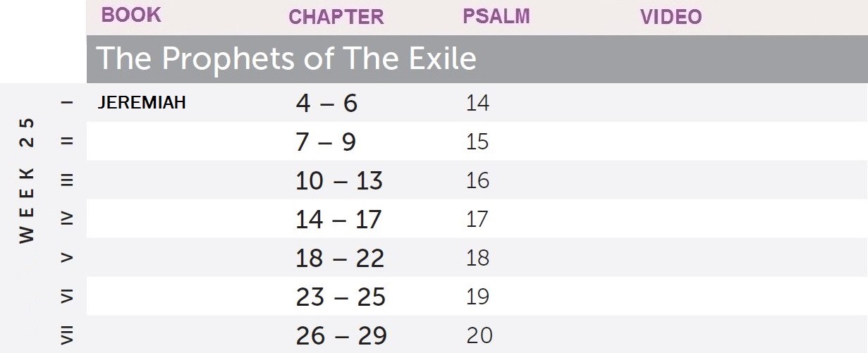Screen dimensions: 868x353
Task: Click the JEREMIAH book name
Action: pyautogui.click(x=142, y=103)
